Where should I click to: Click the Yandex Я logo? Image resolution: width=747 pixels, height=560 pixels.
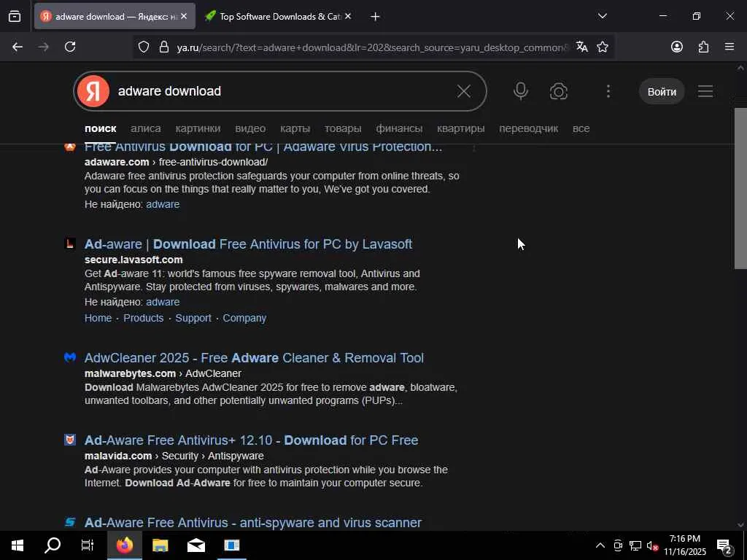(93, 91)
